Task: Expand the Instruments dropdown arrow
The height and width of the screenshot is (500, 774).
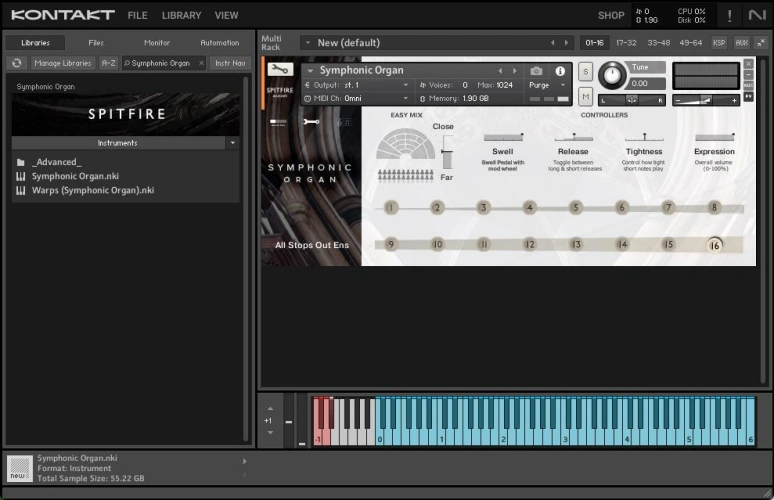Action: click(232, 143)
